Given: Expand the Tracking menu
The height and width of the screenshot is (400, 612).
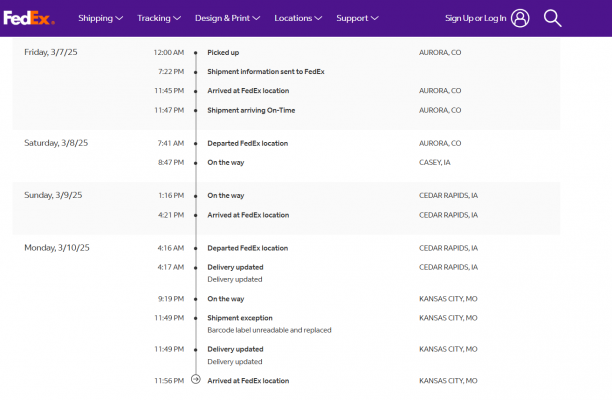Looking at the screenshot, I should [x=159, y=18].
